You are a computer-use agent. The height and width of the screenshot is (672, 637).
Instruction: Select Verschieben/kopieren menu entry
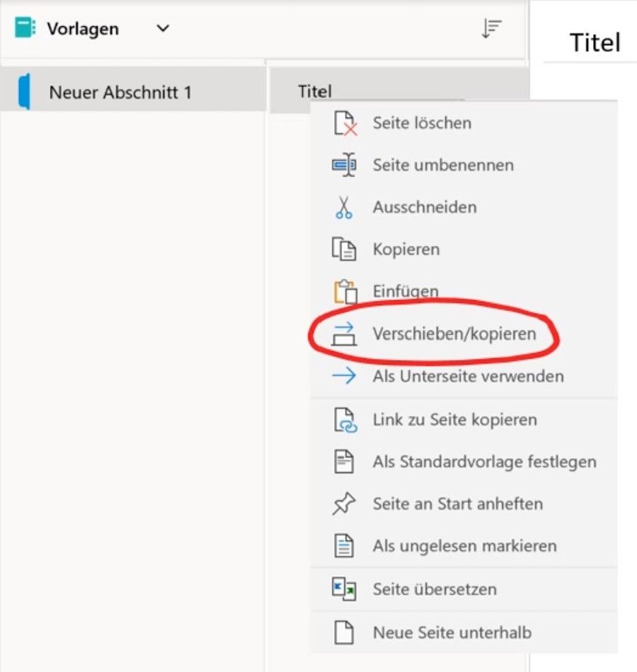click(x=454, y=334)
